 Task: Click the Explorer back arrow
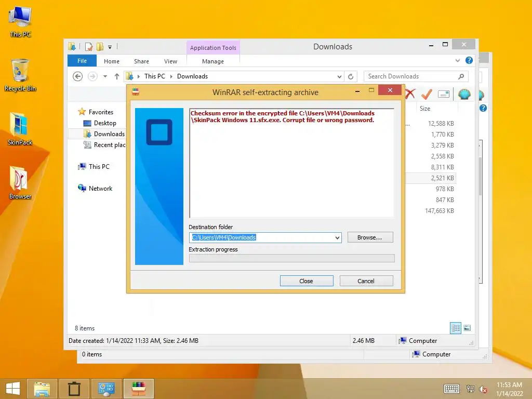pos(78,76)
